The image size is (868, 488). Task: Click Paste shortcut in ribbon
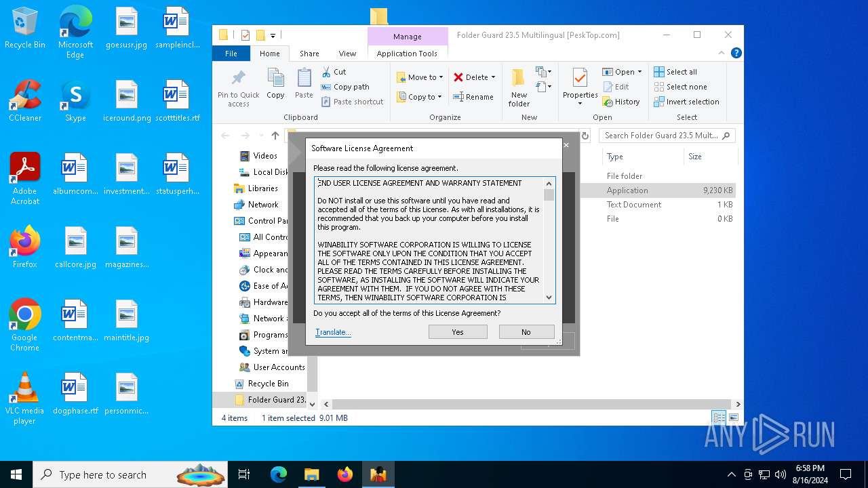pos(352,102)
